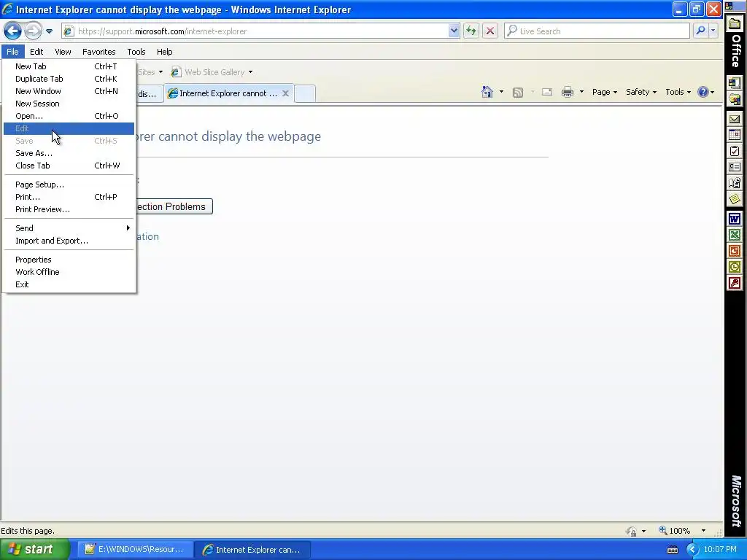747x560 pixels.
Task: Click the red Stop loading icon
Action: click(x=489, y=31)
